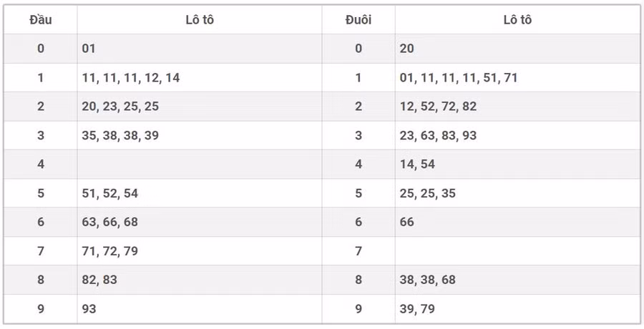644x329 pixels.
Task: Select the cell showing "14, 54"
Action: pyautogui.click(x=417, y=164)
